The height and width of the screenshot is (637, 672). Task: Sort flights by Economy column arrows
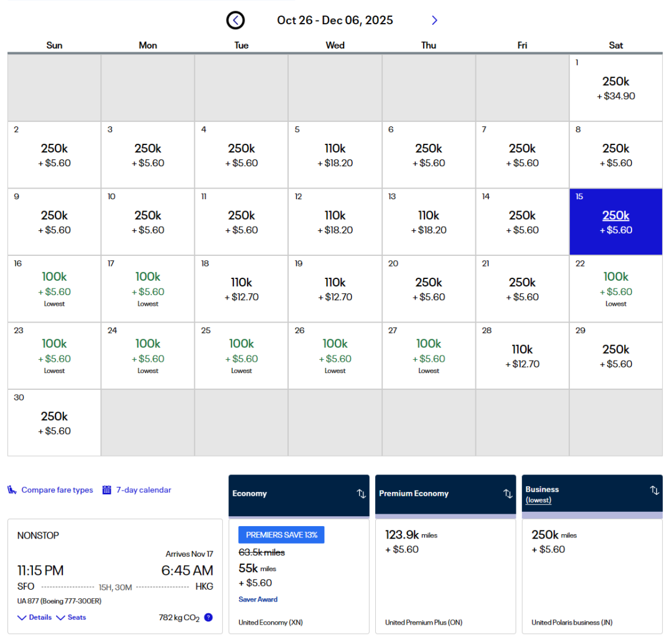click(x=361, y=493)
